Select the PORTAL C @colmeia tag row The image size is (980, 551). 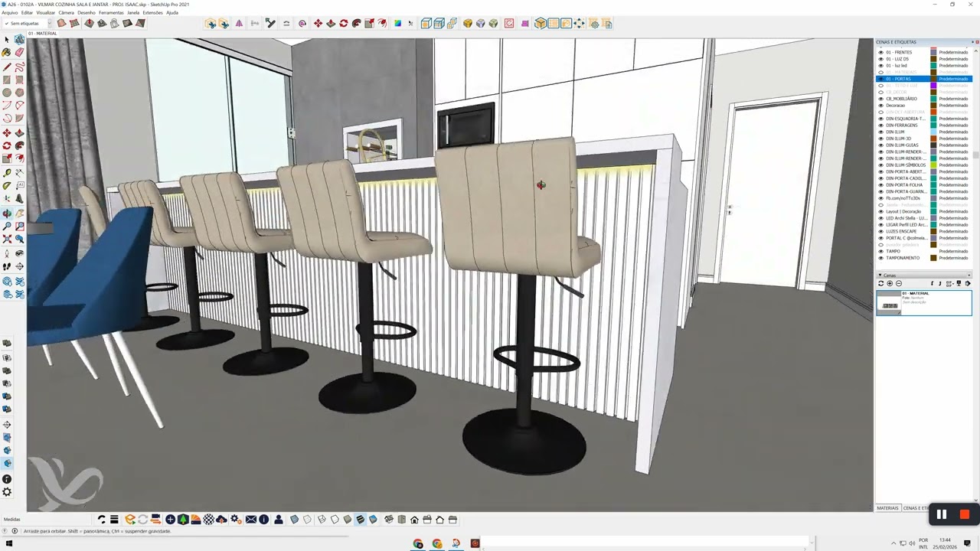(924, 238)
